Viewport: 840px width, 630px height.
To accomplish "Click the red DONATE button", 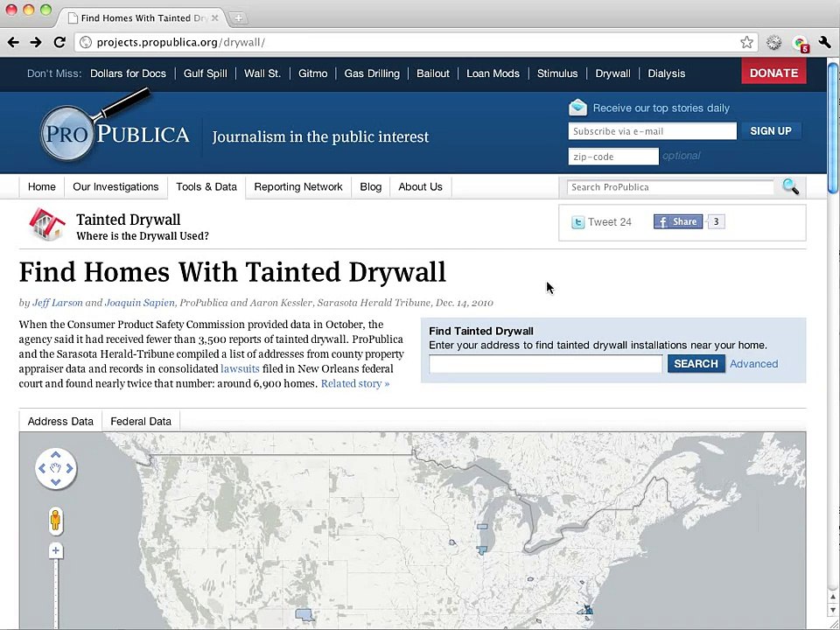I will pyautogui.click(x=773, y=73).
